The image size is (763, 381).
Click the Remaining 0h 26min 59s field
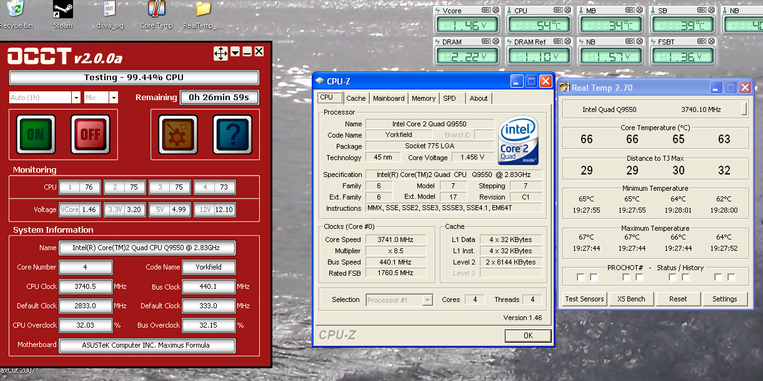[218, 97]
